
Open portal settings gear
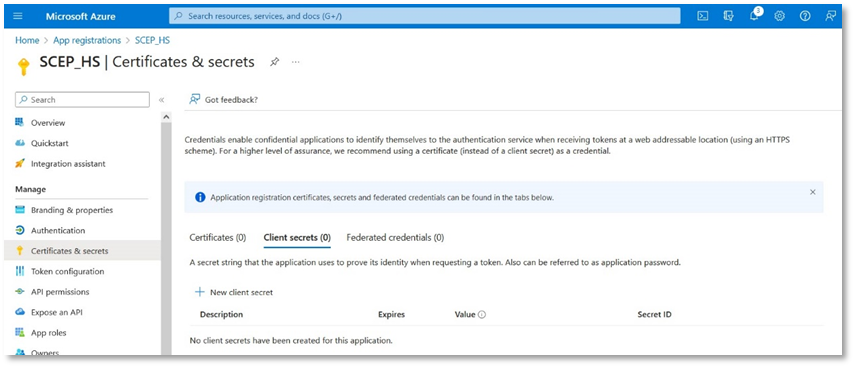coord(779,16)
